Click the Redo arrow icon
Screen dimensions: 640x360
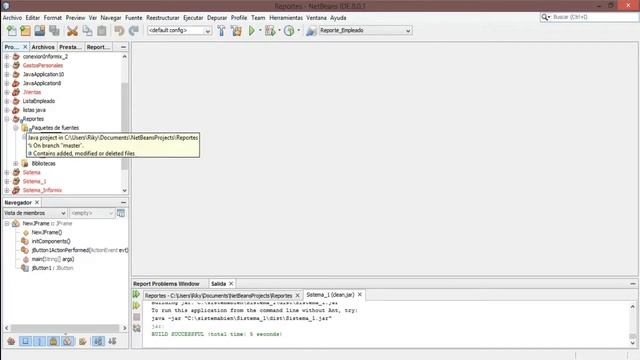tap(133, 31)
